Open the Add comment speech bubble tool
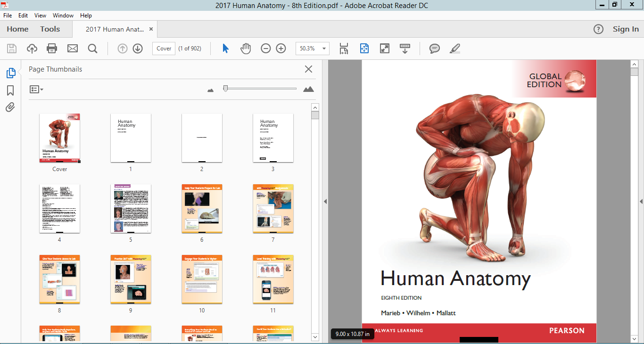Screen dimensions: 644x344 [x=435, y=49]
